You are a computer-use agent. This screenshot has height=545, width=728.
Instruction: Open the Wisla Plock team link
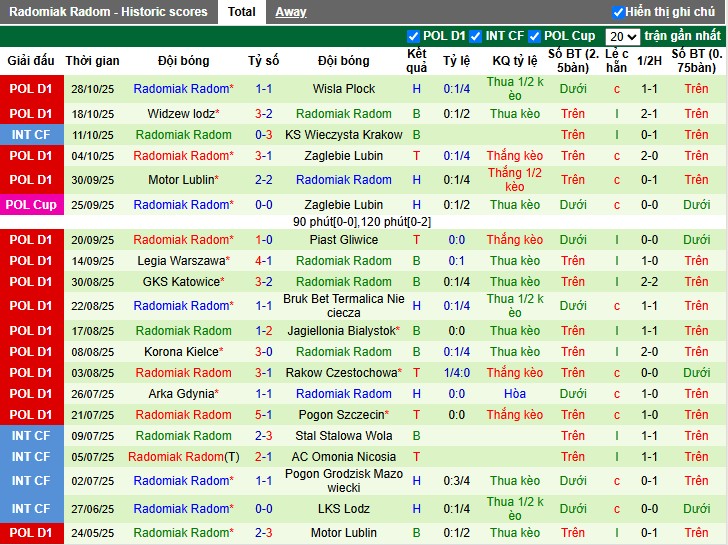point(344,89)
